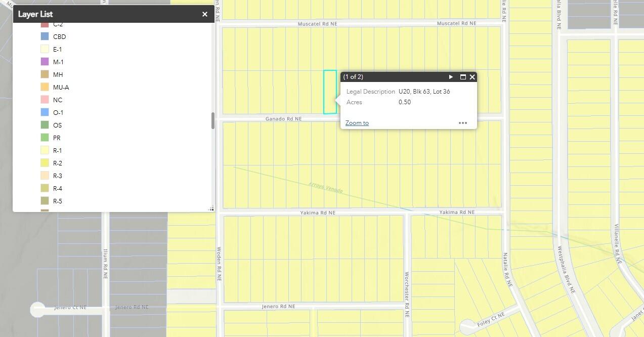Click the MH legend color swatch
Image resolution: width=644 pixels, height=337 pixels.
click(x=45, y=74)
